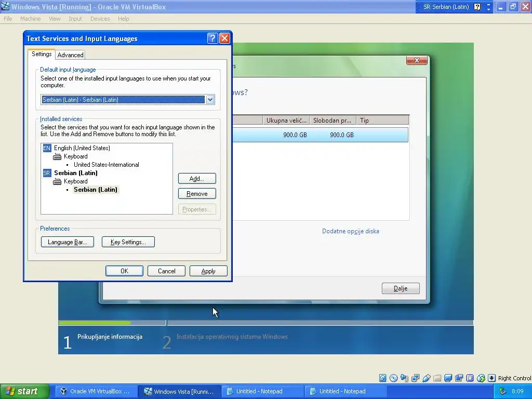Screen dimensions: 532x399
Task: Click the USB devices status icon
Action: [427, 378]
